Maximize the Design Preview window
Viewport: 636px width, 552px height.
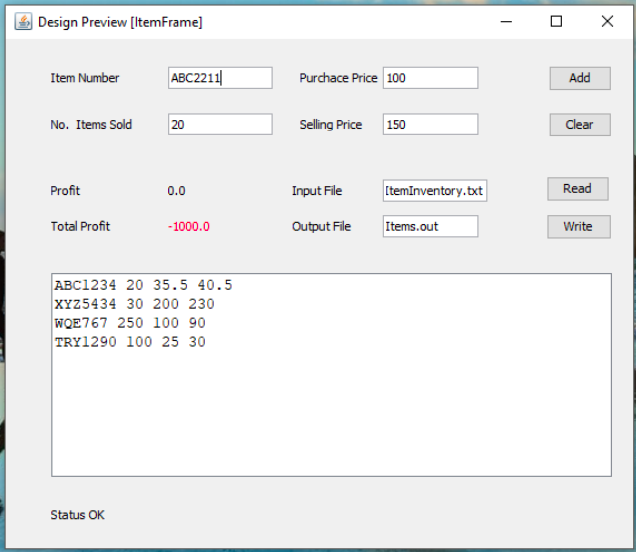coord(556,21)
